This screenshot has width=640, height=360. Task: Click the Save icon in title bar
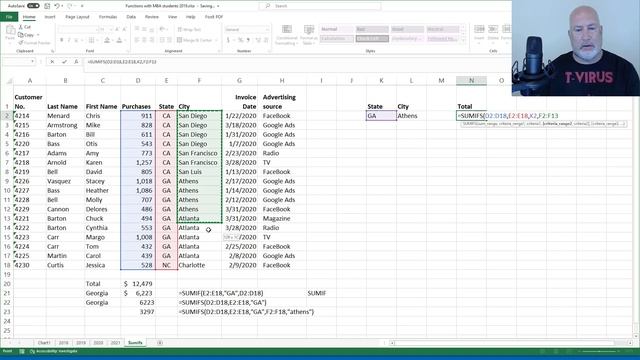pyautogui.click(x=47, y=6)
